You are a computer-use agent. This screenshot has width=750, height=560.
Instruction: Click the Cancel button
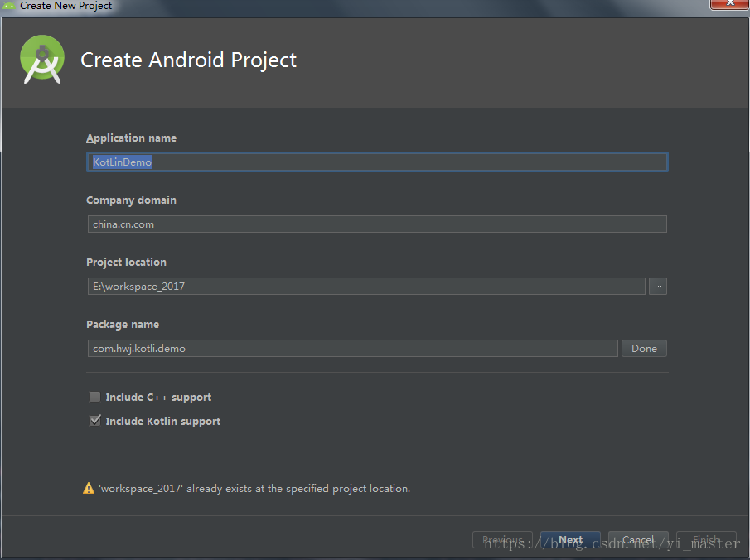click(638, 540)
